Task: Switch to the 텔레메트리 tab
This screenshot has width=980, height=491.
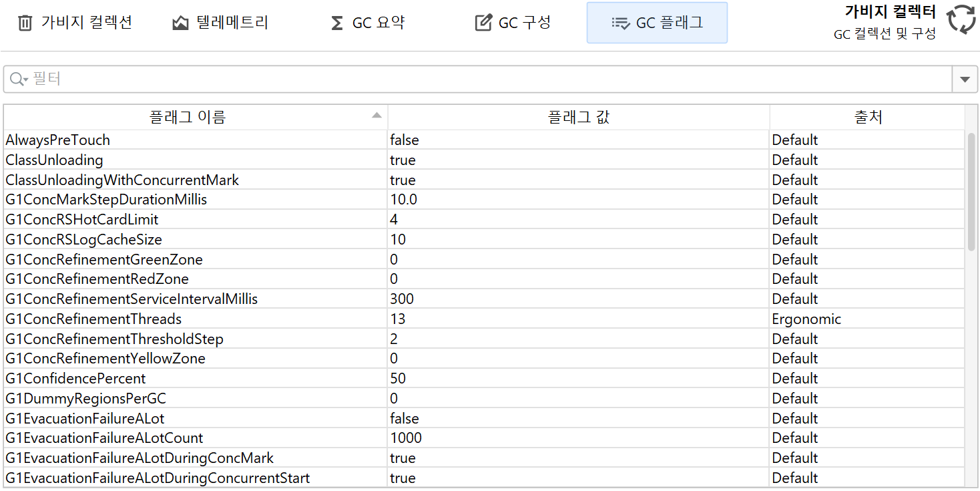Action: [x=232, y=23]
